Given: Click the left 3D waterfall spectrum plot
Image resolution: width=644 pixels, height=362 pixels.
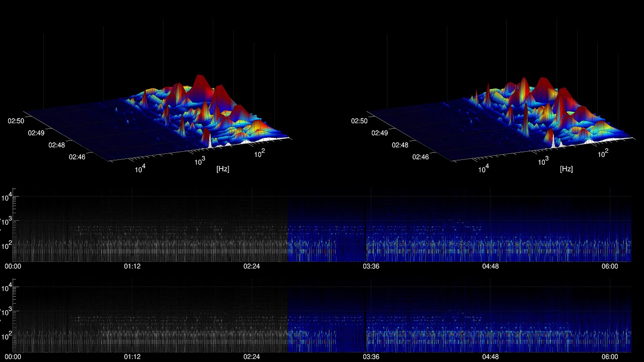Looking at the screenshot, I should [x=157, y=118].
